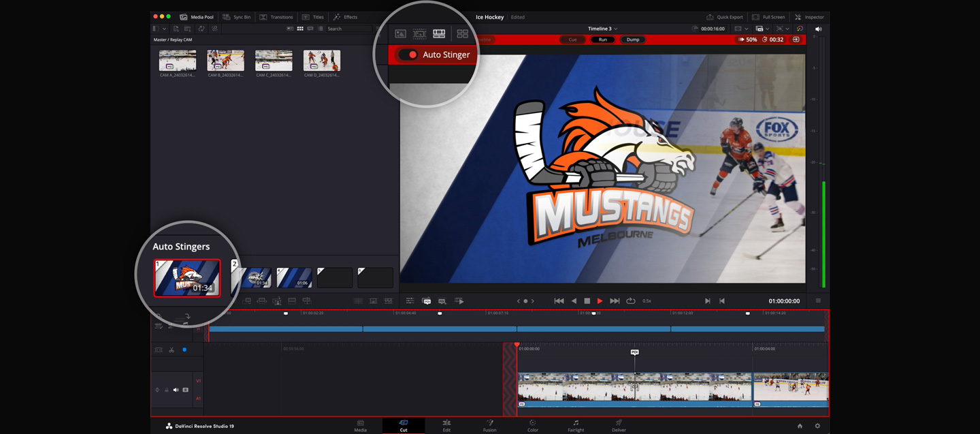Screen dimensions: 980x434
Task: Click the red timeline playhead
Action: tap(517, 346)
